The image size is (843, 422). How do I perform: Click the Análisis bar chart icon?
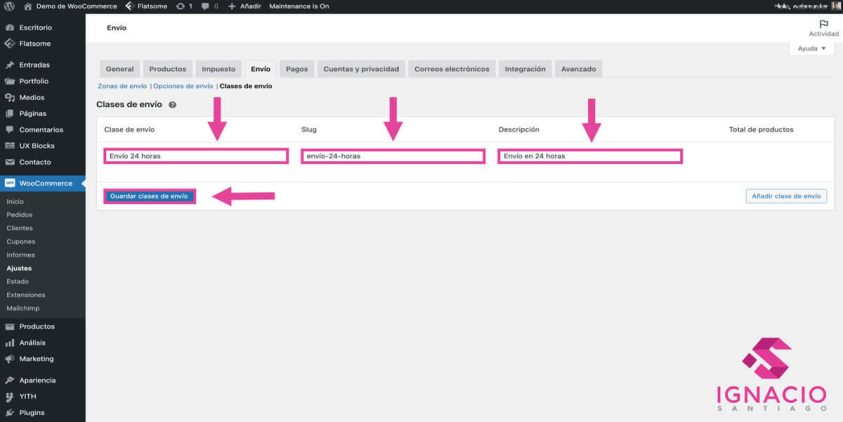pos(10,342)
